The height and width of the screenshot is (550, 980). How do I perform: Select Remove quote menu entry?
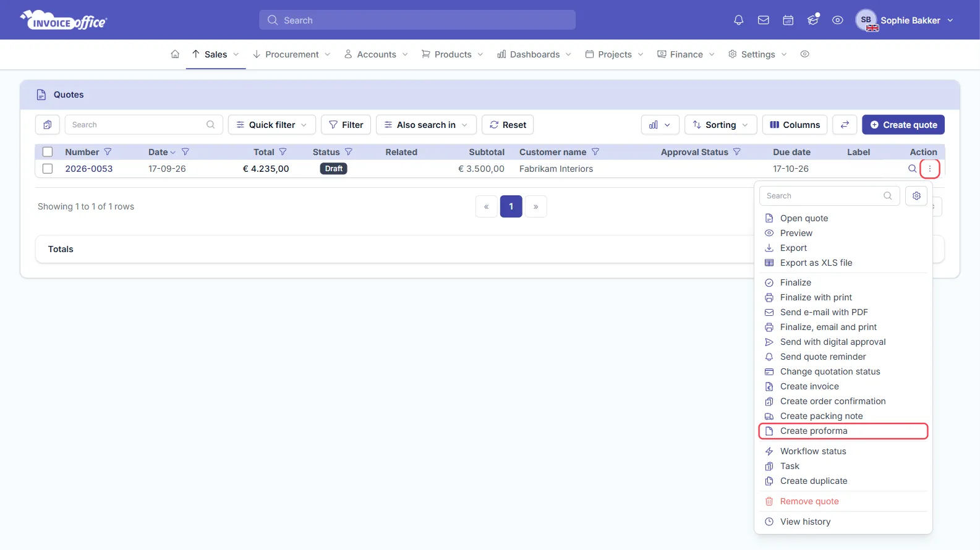tap(843, 502)
